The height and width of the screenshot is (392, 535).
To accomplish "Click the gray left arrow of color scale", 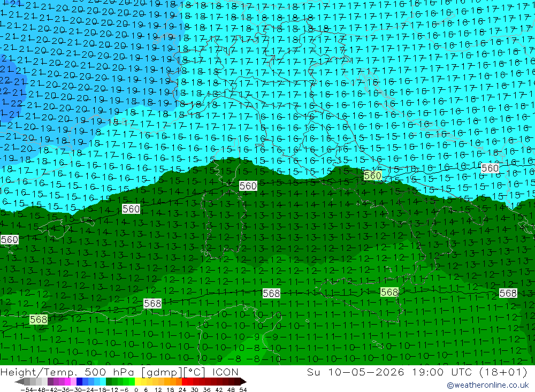I will 19,381.
